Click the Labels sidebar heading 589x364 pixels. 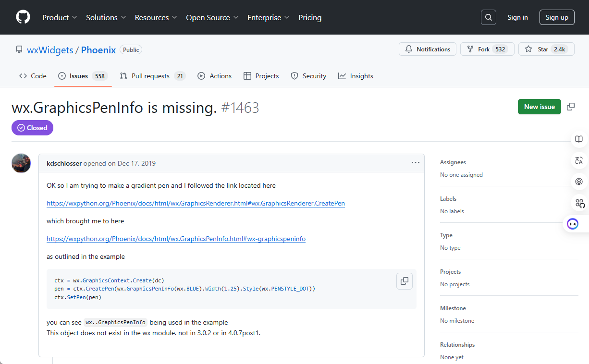pyautogui.click(x=448, y=199)
